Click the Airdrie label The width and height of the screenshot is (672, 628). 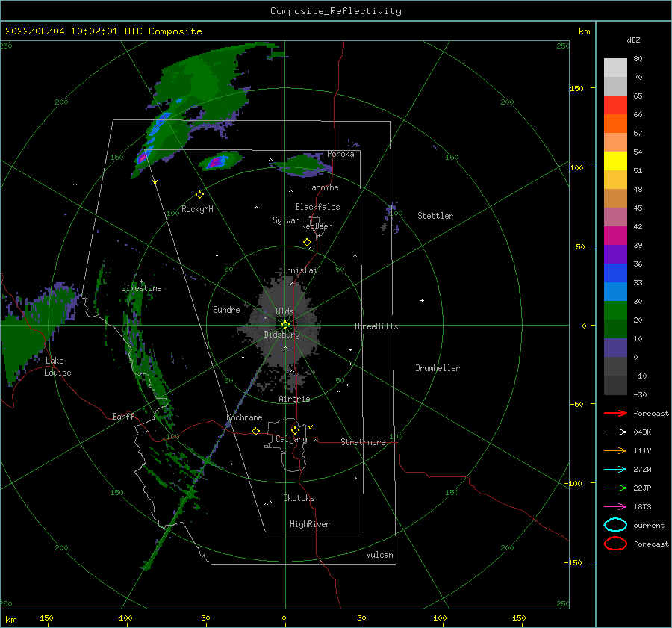[294, 399]
